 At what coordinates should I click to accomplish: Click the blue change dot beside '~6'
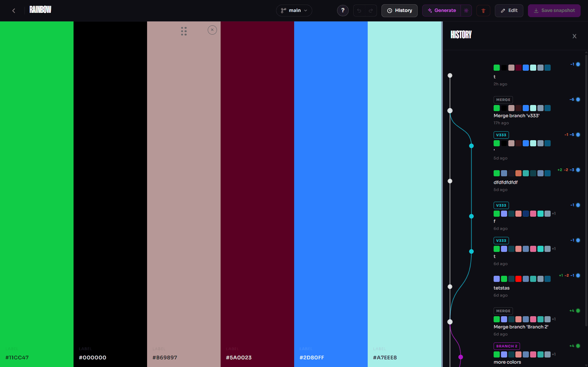coord(578,99)
